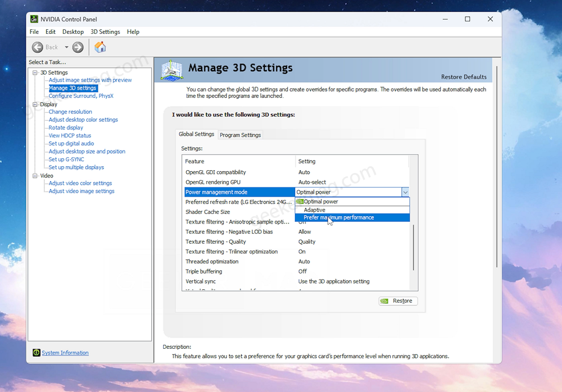
Task: Select Texture filtering - Trilinear optimization row
Action: [x=297, y=252]
